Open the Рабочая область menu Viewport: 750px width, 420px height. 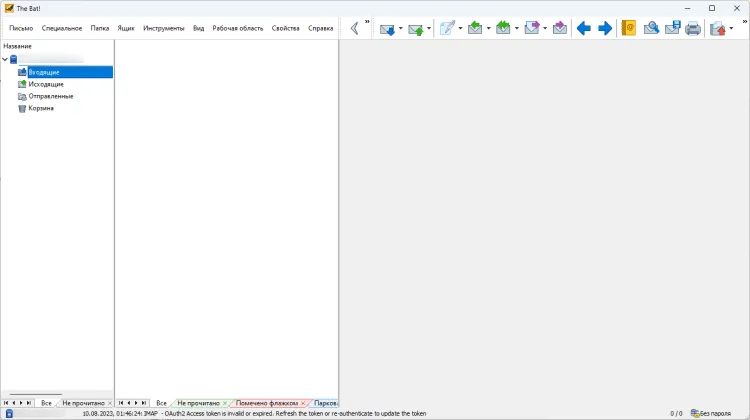pyautogui.click(x=238, y=28)
